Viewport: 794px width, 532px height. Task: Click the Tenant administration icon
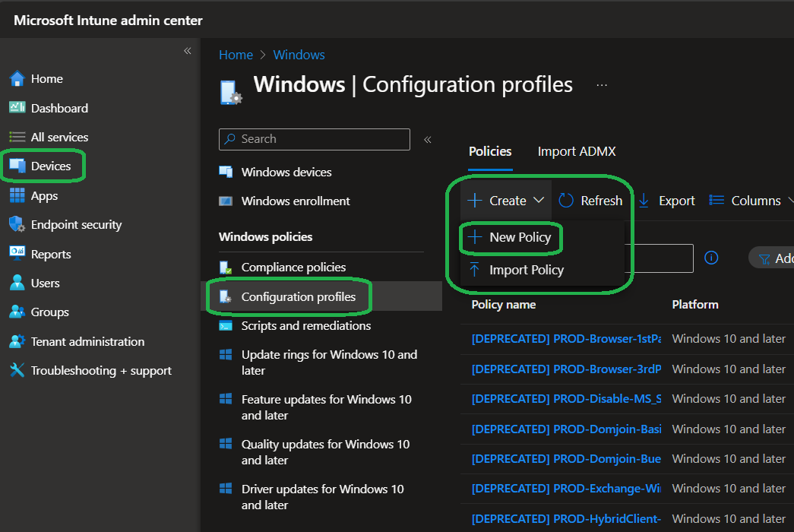[17, 342]
